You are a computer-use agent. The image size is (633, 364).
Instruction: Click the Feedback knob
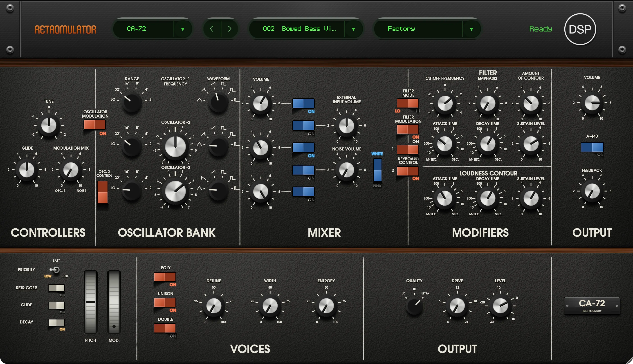(x=592, y=191)
